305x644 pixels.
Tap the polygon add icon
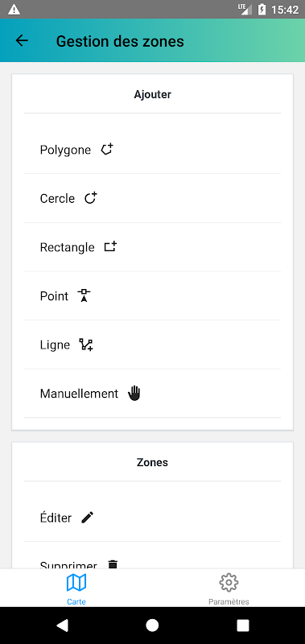[x=107, y=150]
